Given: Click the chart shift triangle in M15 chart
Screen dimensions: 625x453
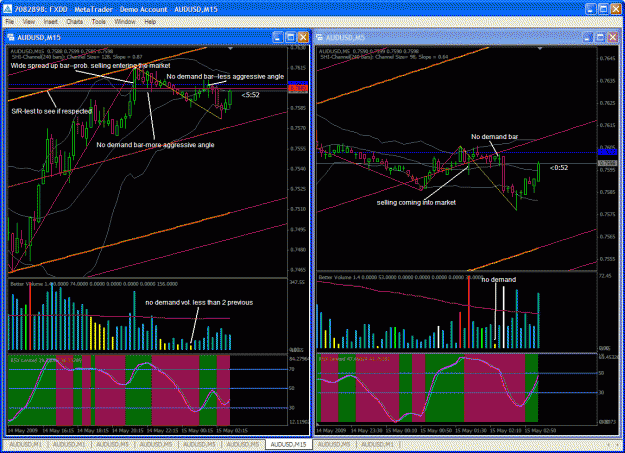Looking at the screenshot, I should point(230,49).
